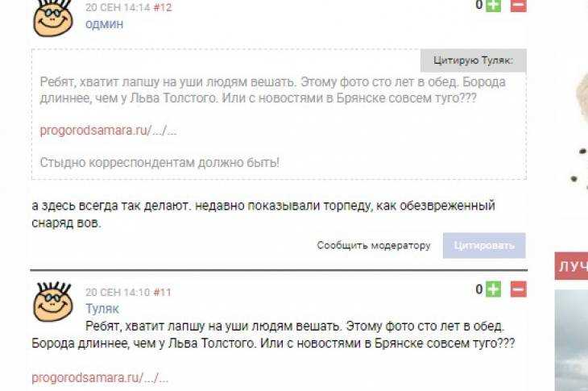Click the Цитирую Туляк quote header
The height and width of the screenshot is (391, 588).
tap(474, 60)
